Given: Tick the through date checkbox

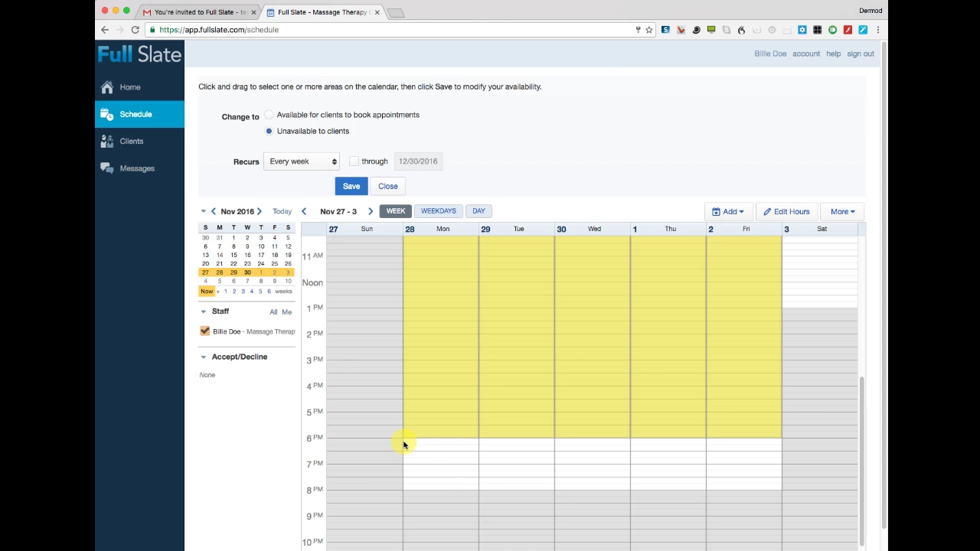Looking at the screenshot, I should [354, 161].
